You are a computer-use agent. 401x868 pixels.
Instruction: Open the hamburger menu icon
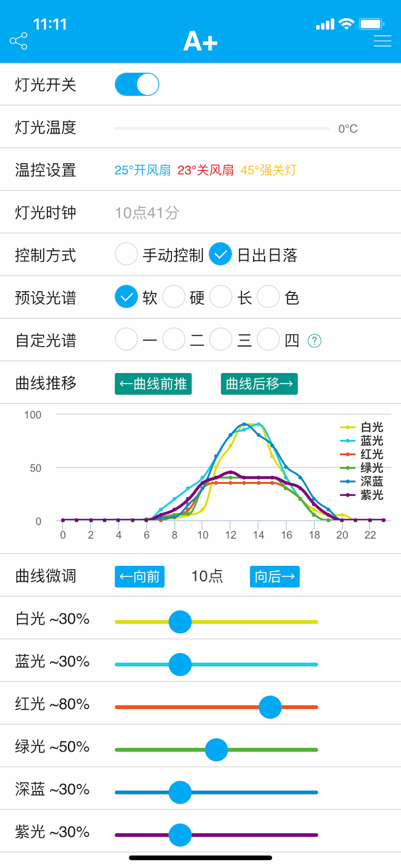pyautogui.click(x=383, y=41)
